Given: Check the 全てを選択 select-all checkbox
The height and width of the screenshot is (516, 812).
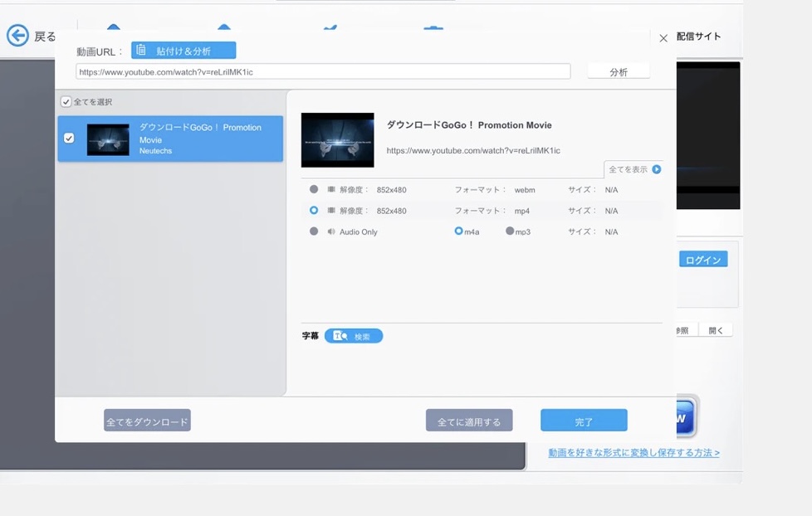Looking at the screenshot, I should click(x=66, y=101).
